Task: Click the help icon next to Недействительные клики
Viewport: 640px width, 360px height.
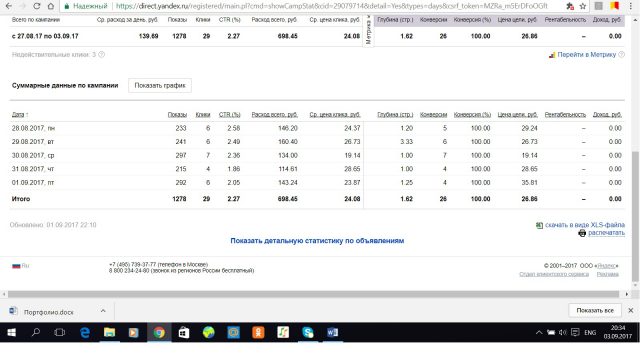Action: point(102,55)
